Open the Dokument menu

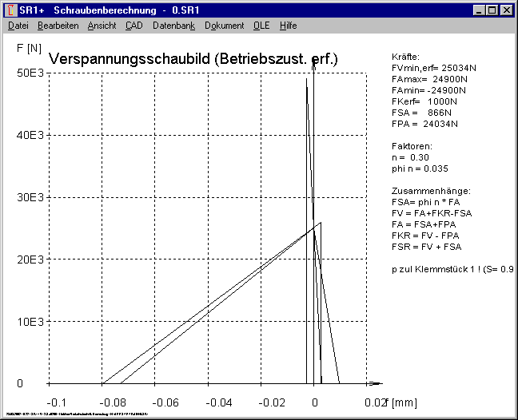pos(224,26)
